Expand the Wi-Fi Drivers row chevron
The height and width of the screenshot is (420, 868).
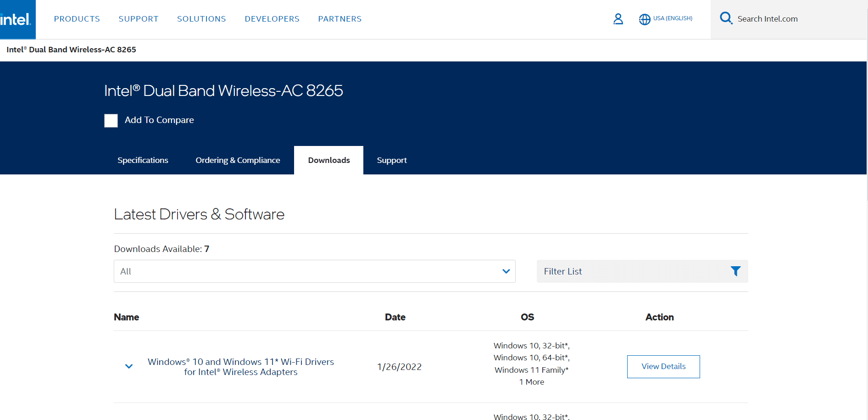128,366
